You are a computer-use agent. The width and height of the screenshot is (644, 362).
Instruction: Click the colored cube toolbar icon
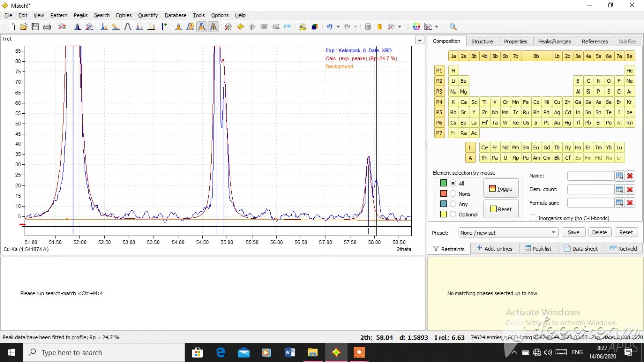(x=315, y=27)
